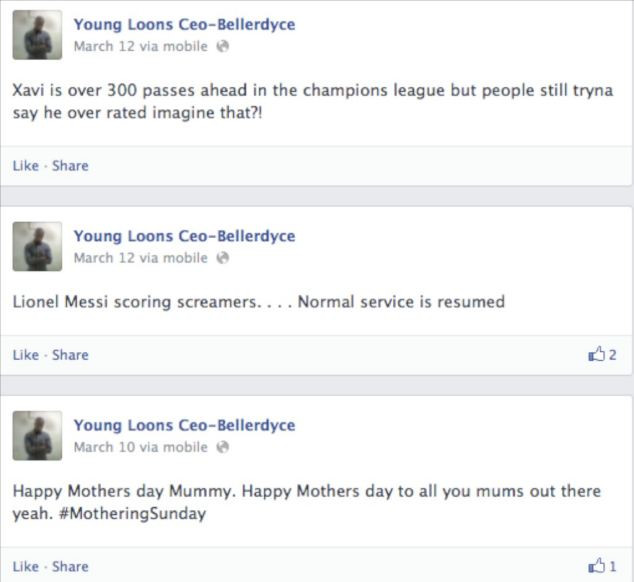Click the globe privacy icon on the Xavi post

tap(222, 46)
